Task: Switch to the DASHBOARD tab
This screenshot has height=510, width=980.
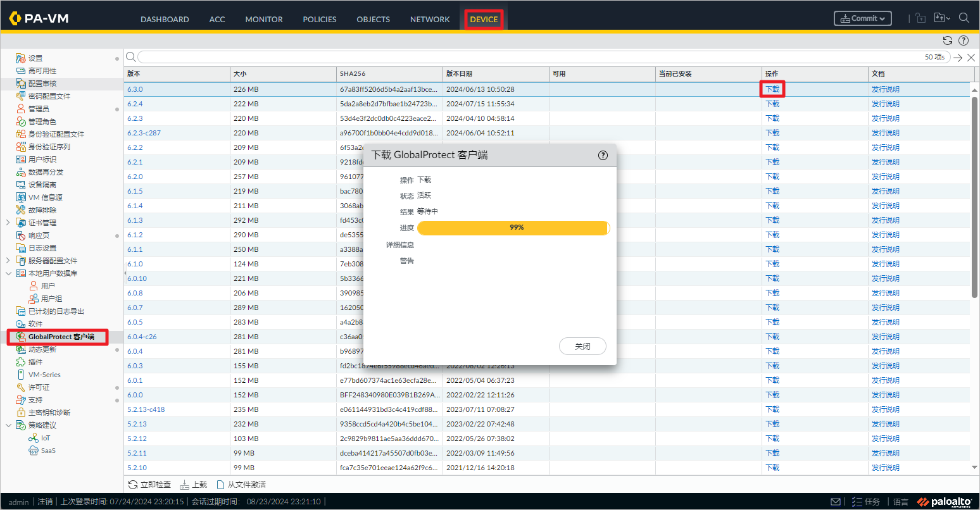Action: click(165, 20)
